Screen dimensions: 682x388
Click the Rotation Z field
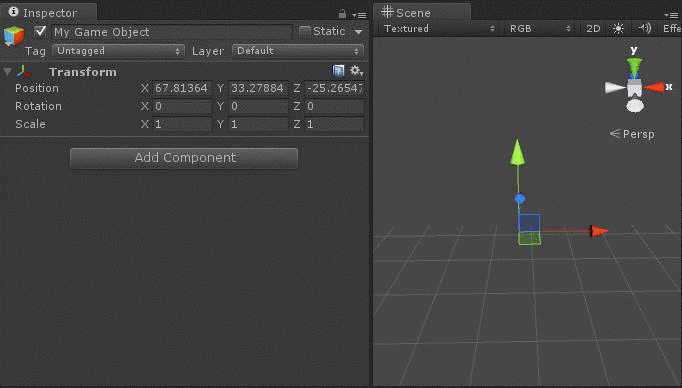tap(334, 106)
